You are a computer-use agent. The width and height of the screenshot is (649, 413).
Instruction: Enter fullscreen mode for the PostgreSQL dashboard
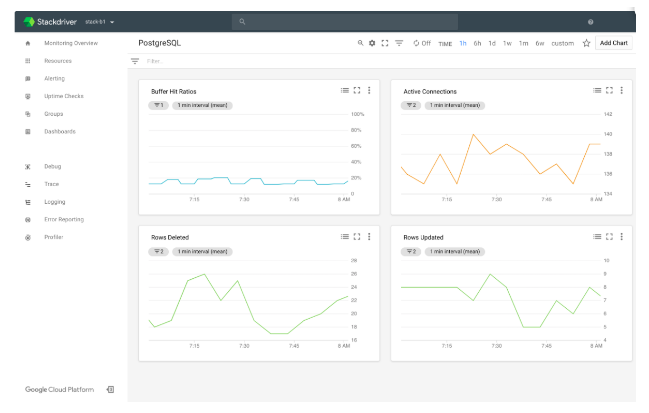pos(385,43)
